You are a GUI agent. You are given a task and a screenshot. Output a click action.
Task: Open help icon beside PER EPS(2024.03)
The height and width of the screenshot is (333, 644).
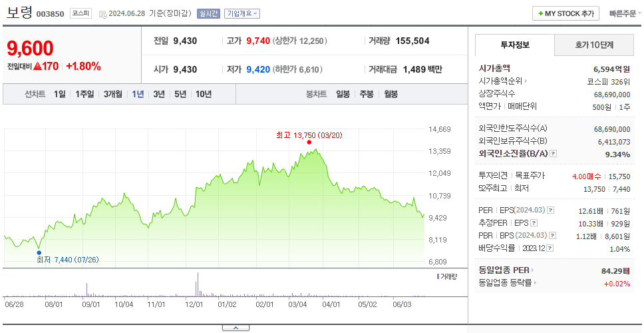click(x=551, y=210)
